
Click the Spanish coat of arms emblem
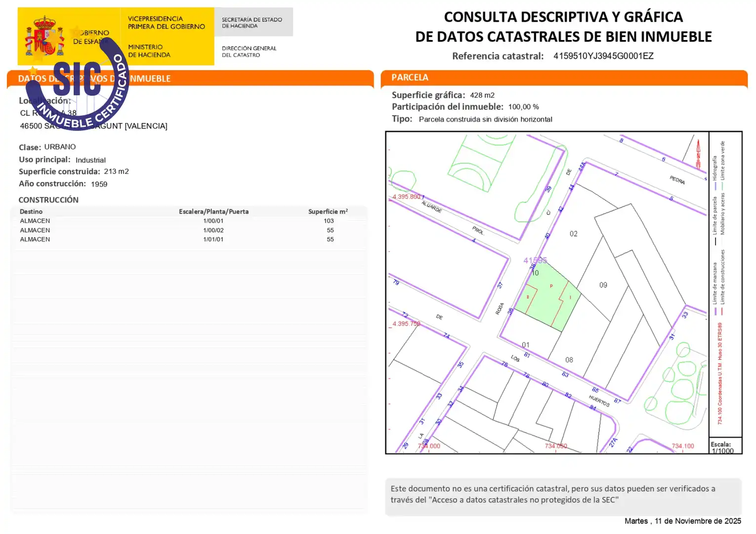44,36
